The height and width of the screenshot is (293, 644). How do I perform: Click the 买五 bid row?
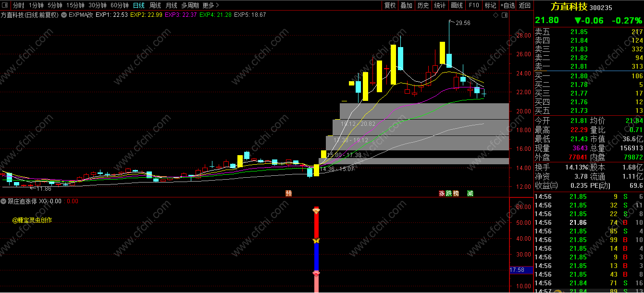(589, 110)
